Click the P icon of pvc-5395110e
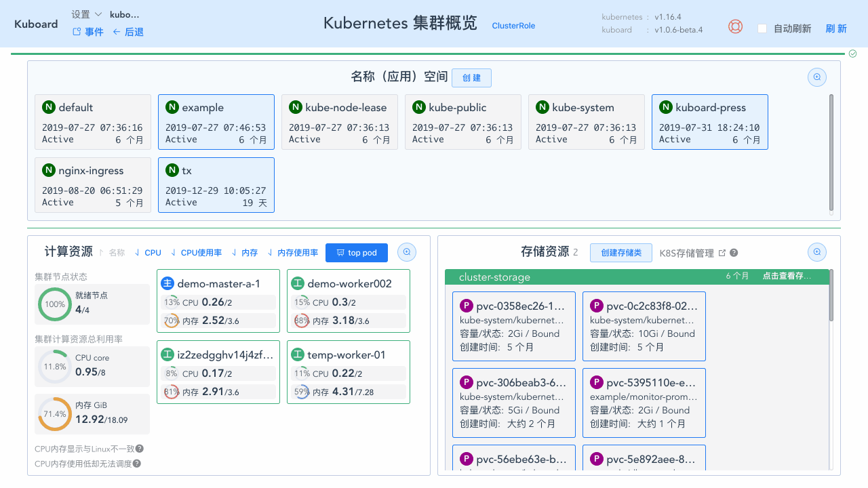The height and width of the screenshot is (488, 868). (597, 382)
